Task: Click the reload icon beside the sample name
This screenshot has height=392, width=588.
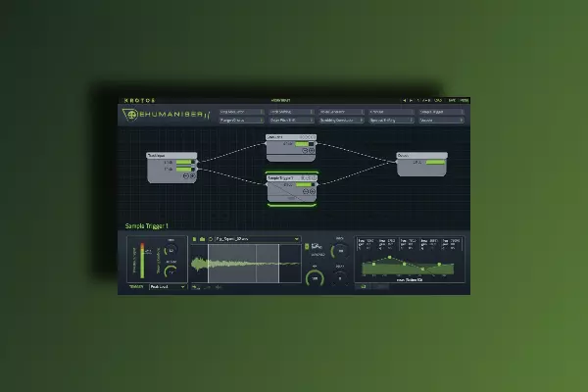Action: (x=211, y=239)
